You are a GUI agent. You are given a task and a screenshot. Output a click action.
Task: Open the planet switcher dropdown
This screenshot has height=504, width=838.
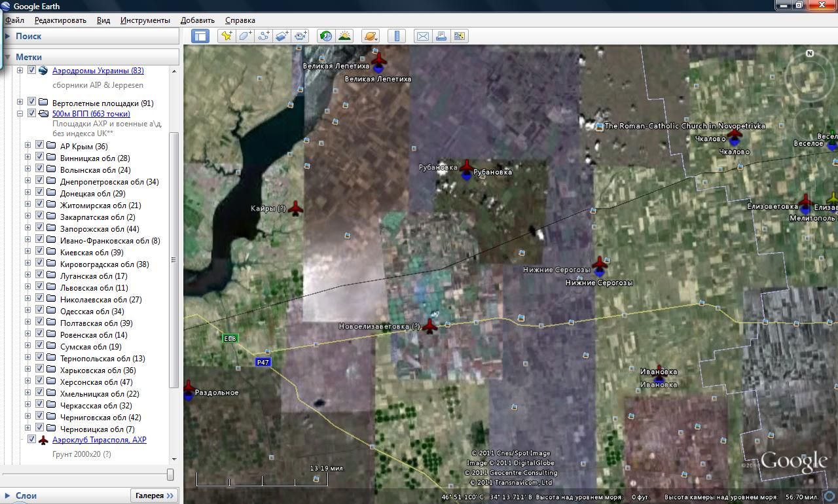(371, 36)
